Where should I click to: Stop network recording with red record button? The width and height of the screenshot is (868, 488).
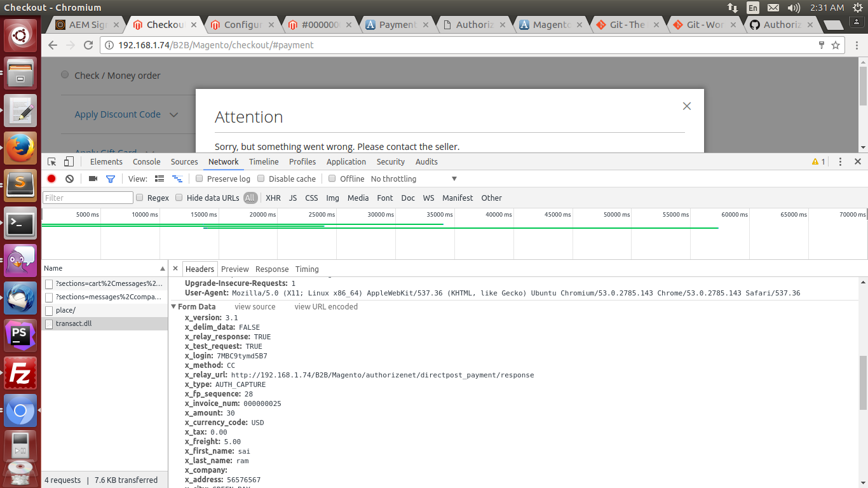pos(51,179)
